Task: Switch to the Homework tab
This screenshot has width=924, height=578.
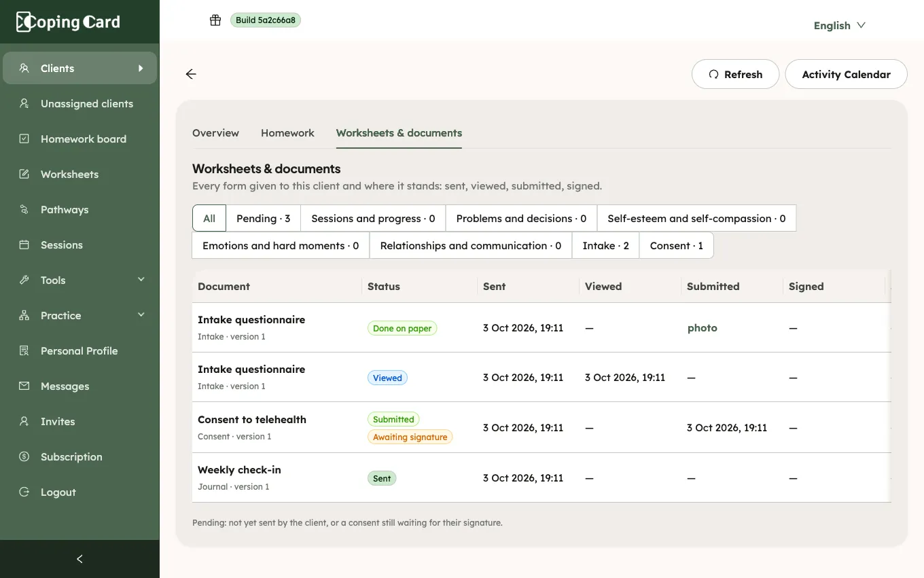Action: coord(287,133)
